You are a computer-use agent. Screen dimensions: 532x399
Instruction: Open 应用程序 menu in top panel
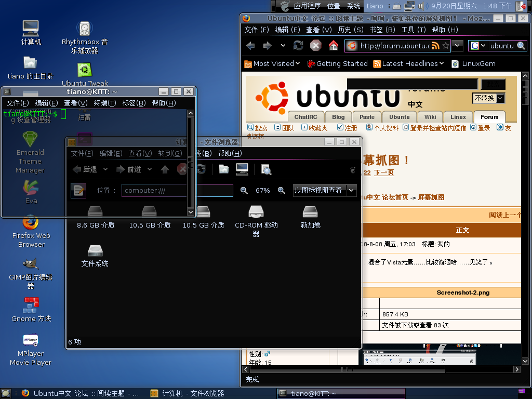point(307,6)
